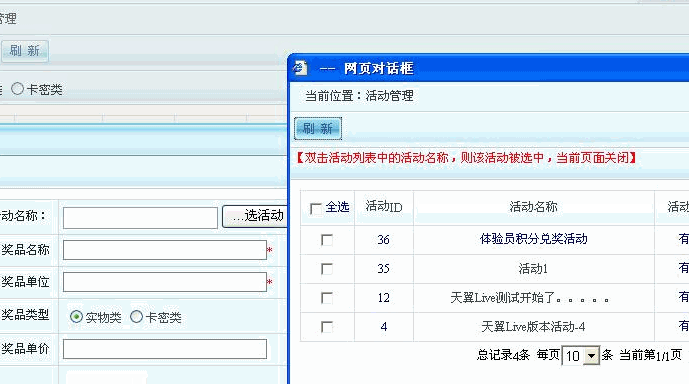
Task: Click the red double-click instruction notice
Action: [466, 158]
